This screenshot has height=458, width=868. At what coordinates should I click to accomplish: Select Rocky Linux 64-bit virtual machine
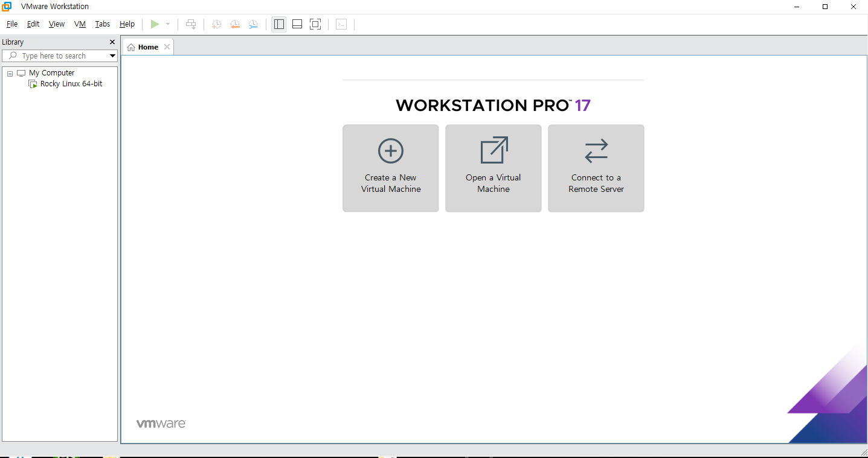tap(71, 84)
